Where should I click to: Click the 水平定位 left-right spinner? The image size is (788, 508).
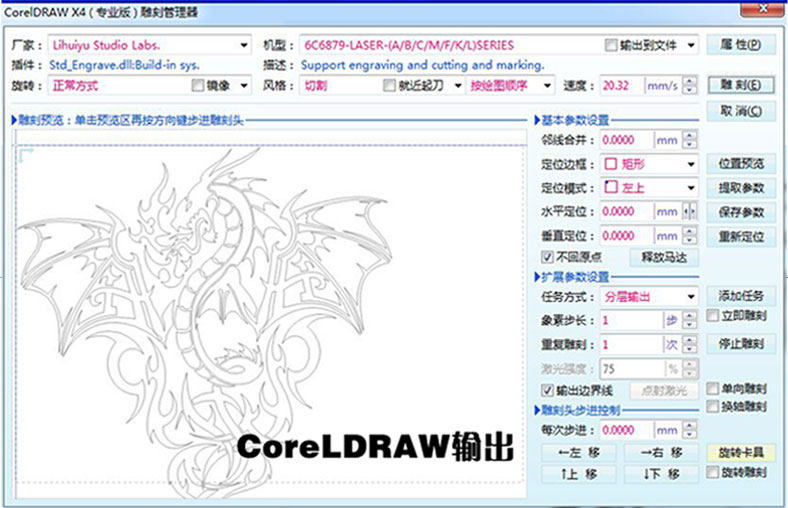click(690, 212)
